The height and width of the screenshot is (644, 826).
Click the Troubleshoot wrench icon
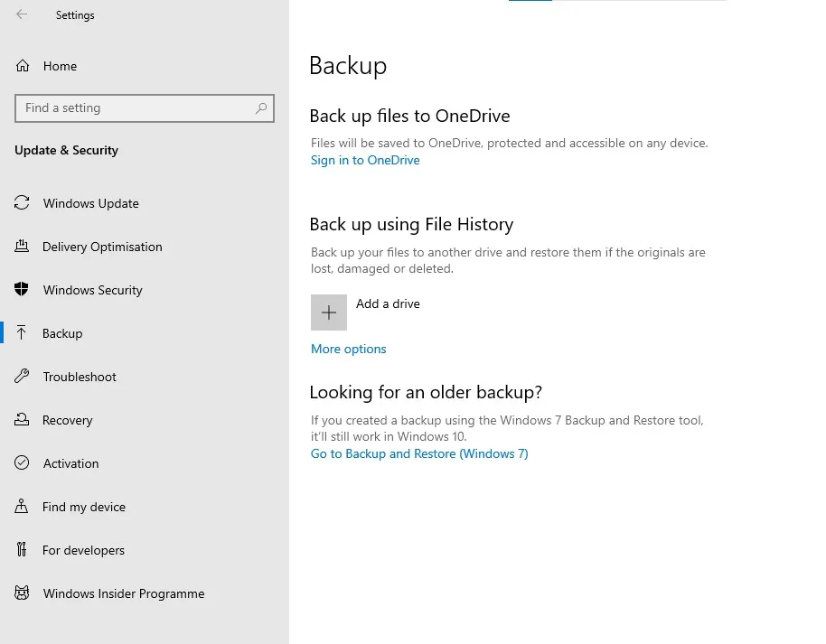point(22,376)
